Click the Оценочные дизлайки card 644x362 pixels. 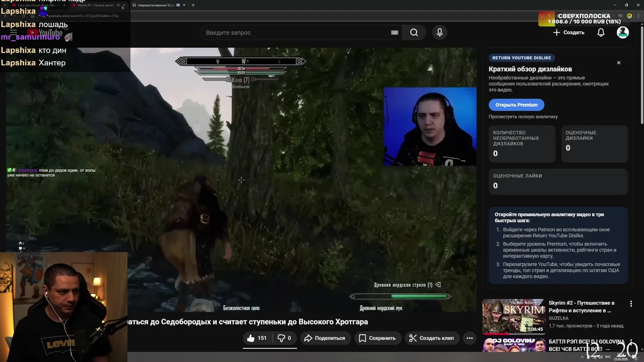point(594,144)
